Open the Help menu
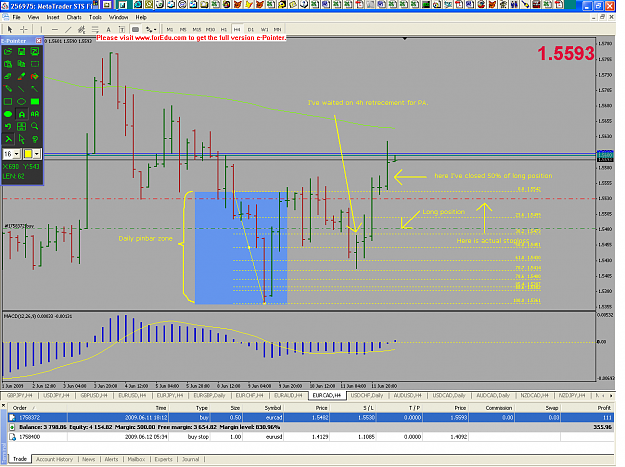The width and height of the screenshot is (625, 467). (x=141, y=18)
